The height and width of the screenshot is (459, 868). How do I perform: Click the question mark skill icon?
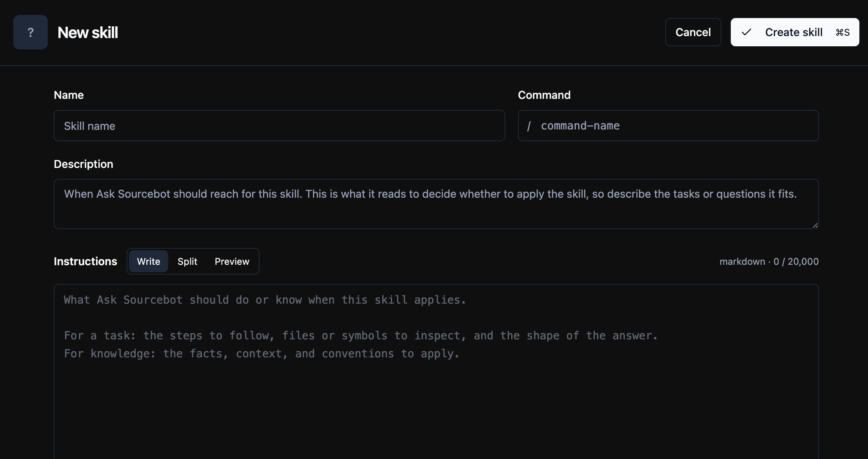coord(31,32)
